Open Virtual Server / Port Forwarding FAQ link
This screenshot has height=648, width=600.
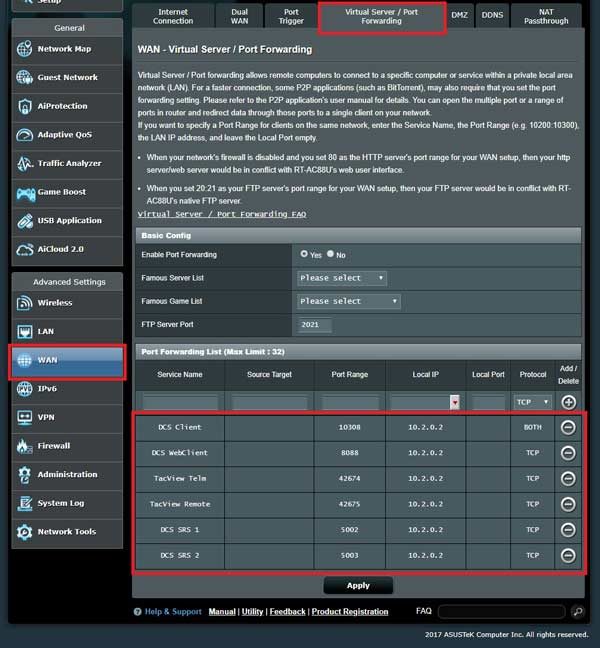[x=221, y=214]
